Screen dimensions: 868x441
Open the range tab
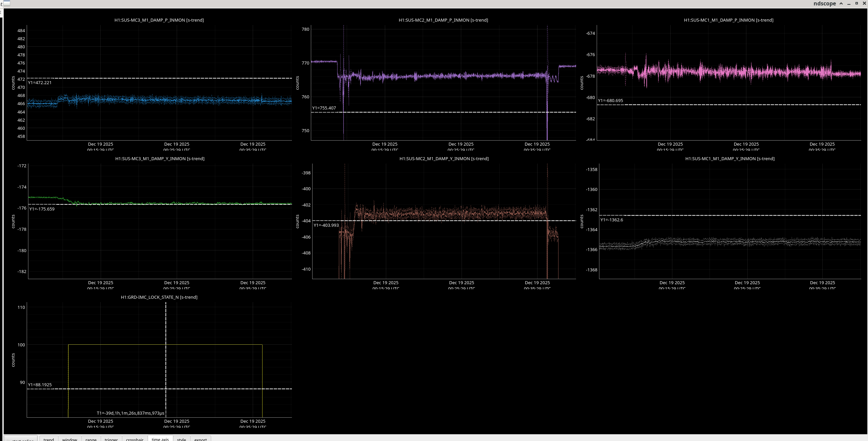point(91,439)
